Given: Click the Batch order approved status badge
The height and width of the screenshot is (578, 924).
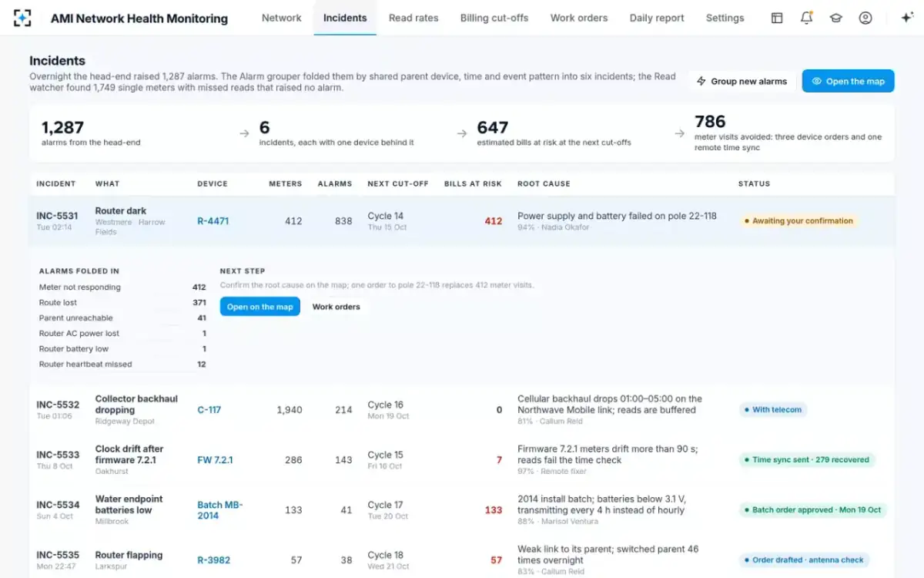Looking at the screenshot, I should click(x=812, y=510).
